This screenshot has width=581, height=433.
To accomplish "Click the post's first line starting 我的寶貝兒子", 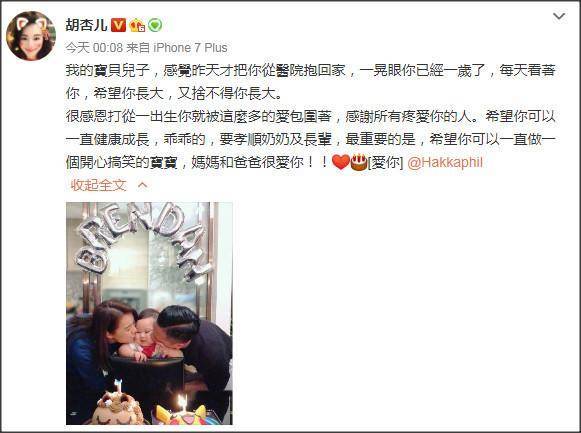I will point(311,70).
